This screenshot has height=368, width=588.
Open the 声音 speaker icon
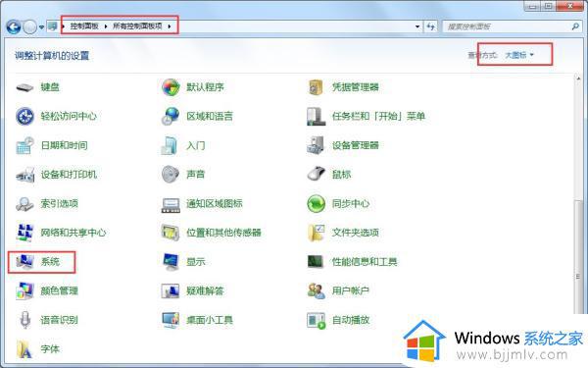171,175
